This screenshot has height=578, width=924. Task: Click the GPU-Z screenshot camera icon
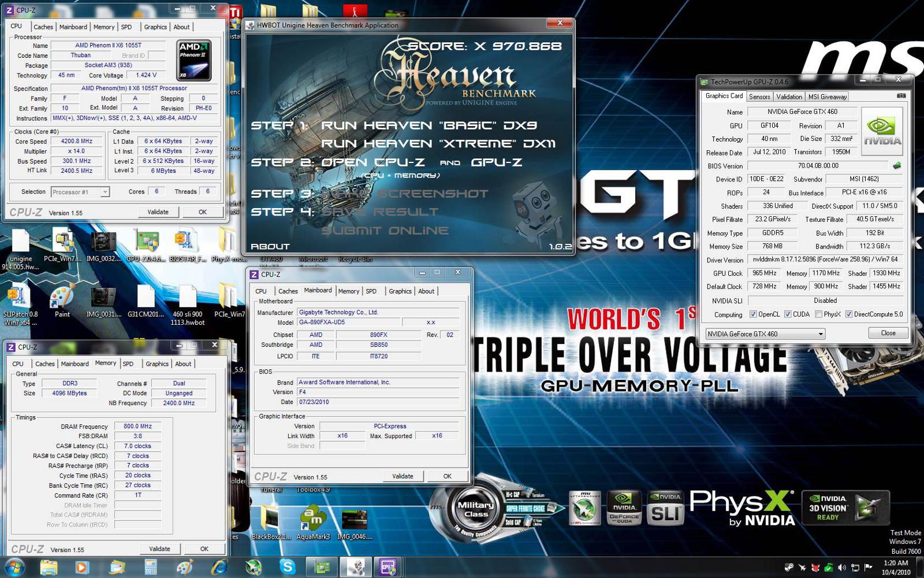[x=901, y=96]
